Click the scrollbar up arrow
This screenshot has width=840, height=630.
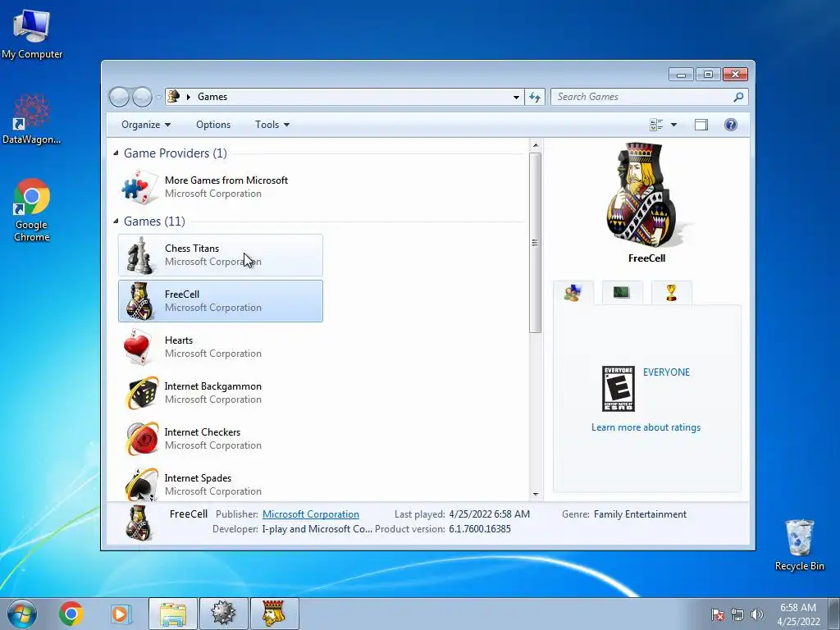[x=535, y=145]
